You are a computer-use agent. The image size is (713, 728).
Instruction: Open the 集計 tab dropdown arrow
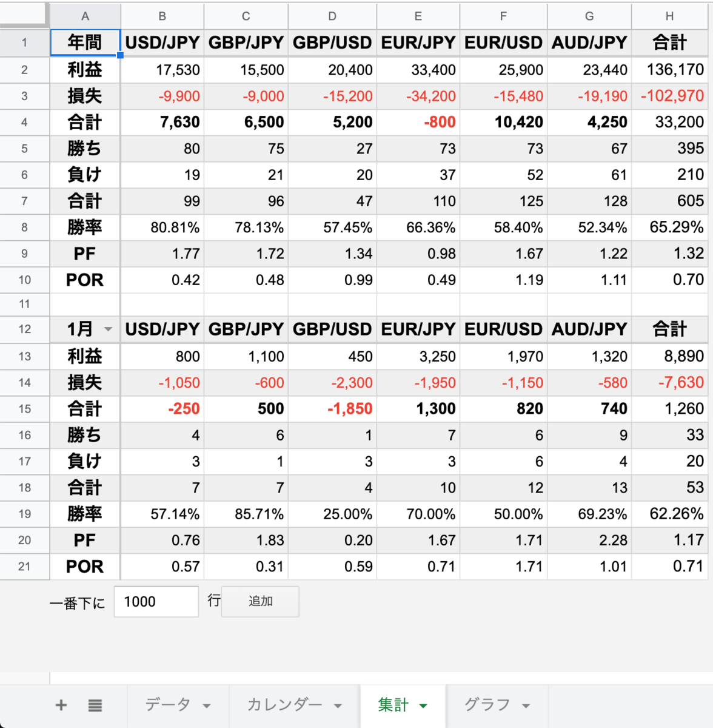click(x=423, y=706)
